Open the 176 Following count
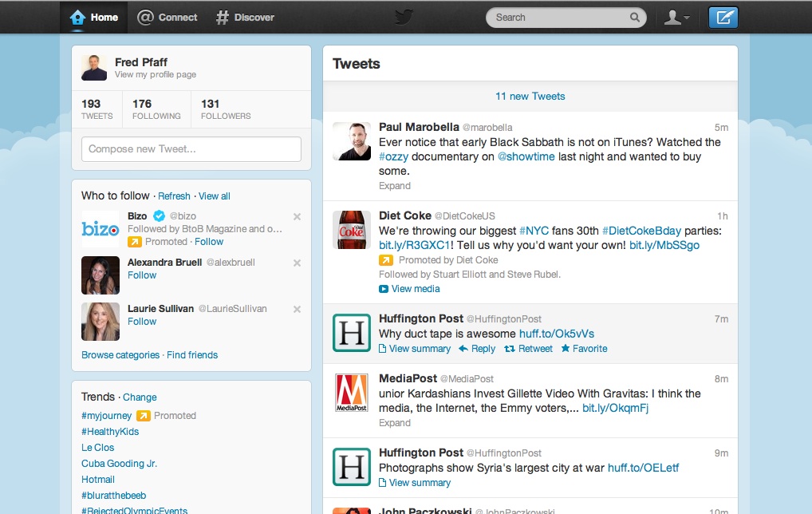The image size is (812, 514). (156, 109)
